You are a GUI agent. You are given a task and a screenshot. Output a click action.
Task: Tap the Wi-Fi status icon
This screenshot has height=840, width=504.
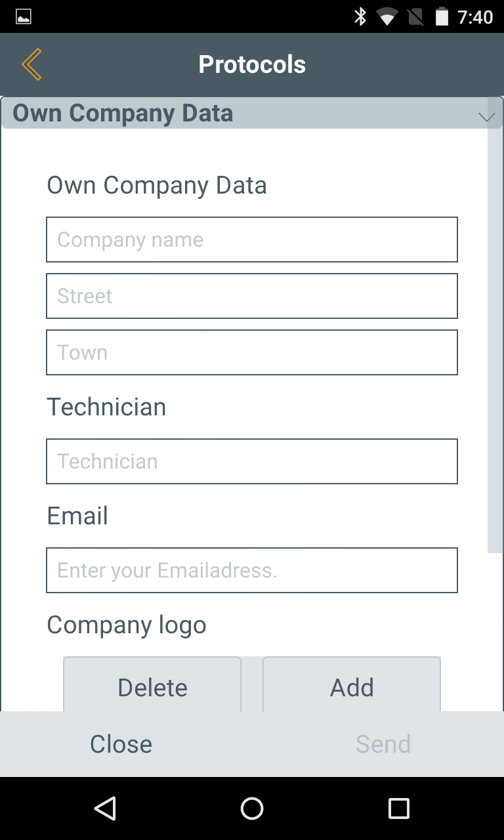click(387, 17)
